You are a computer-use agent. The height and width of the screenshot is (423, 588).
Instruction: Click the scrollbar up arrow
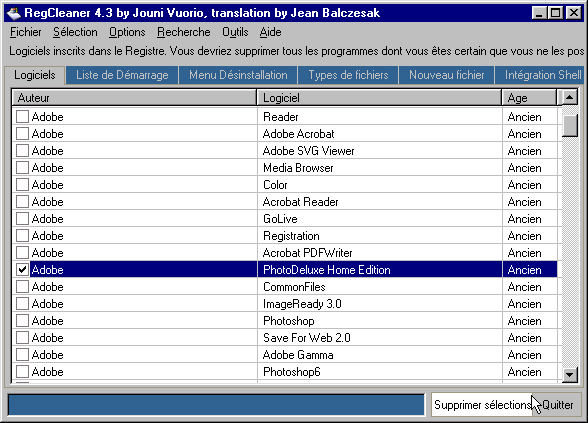(x=569, y=98)
